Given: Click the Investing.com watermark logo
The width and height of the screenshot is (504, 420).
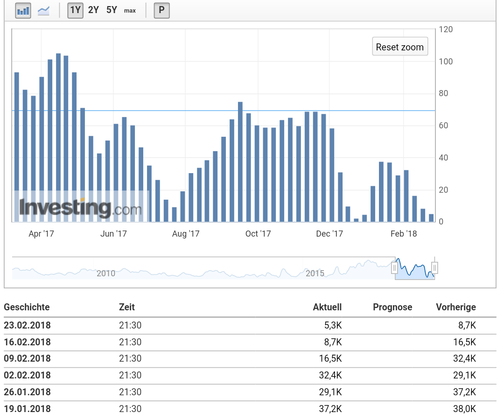Looking at the screenshot, I should click(82, 207).
